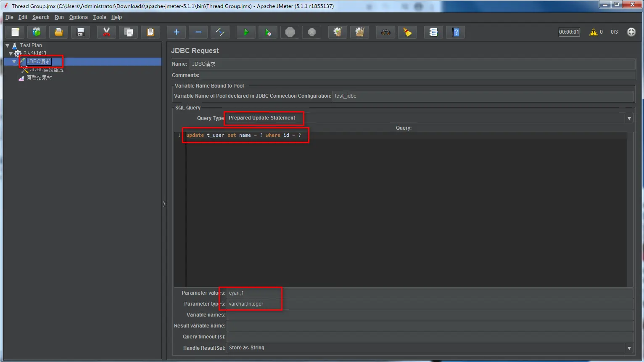This screenshot has height=362, width=644.
Task: Collapse all tree nodes with minus icon
Action: pyautogui.click(x=198, y=32)
